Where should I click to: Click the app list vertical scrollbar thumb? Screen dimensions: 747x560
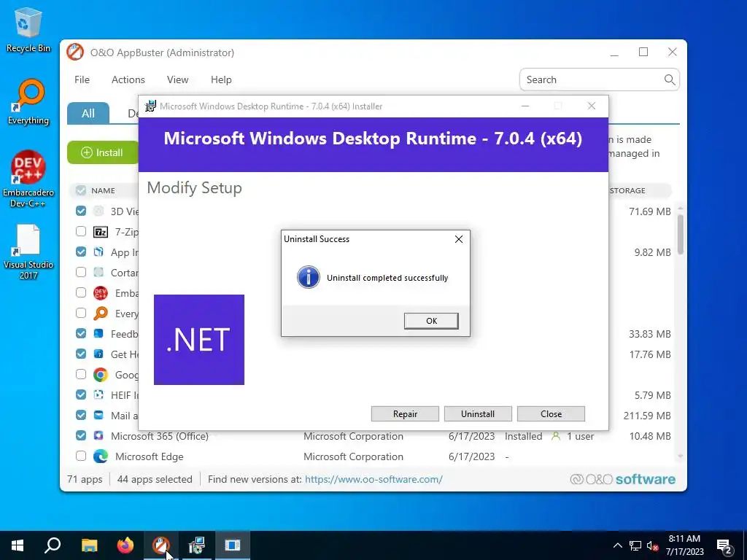pyautogui.click(x=680, y=234)
